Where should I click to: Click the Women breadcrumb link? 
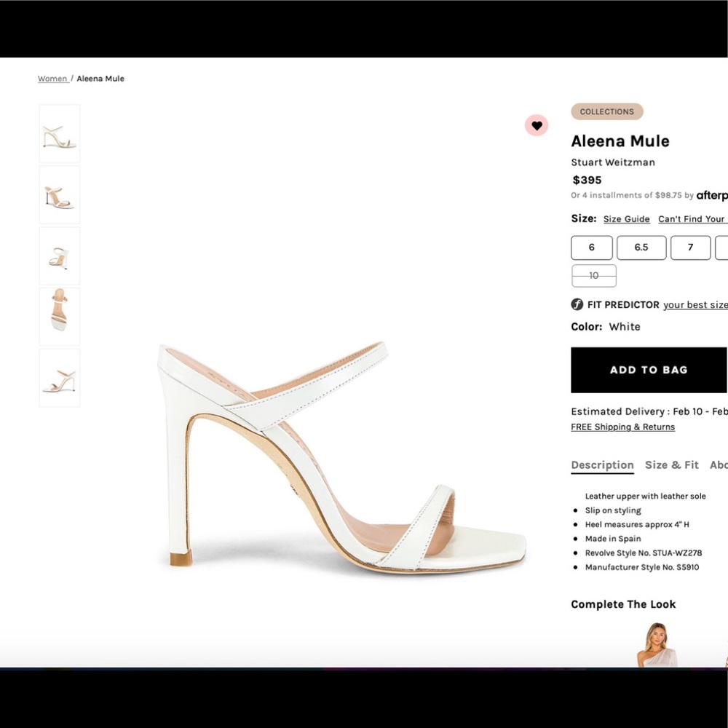coord(52,78)
